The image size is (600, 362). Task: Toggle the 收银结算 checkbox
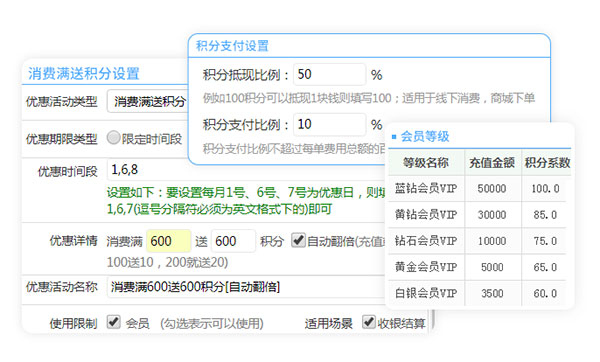(x=369, y=322)
